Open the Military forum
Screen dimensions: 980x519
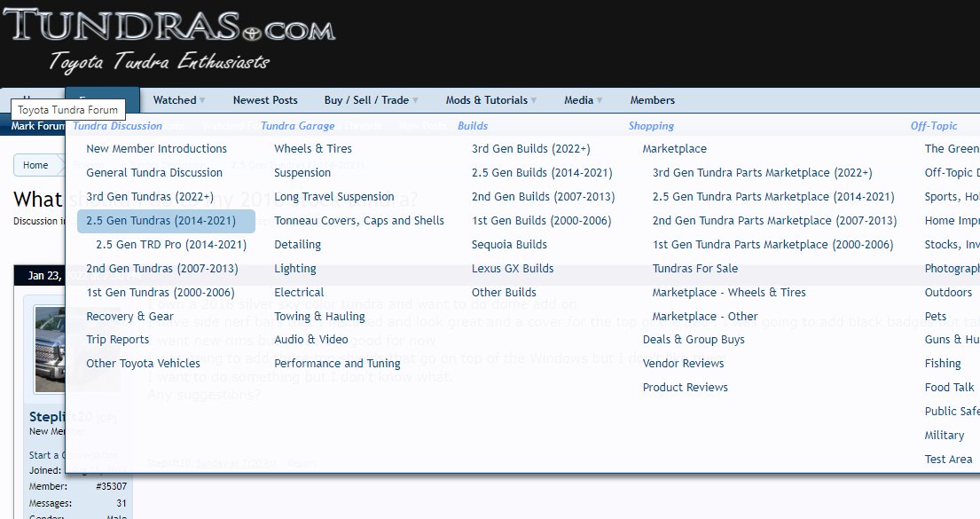[944, 436]
